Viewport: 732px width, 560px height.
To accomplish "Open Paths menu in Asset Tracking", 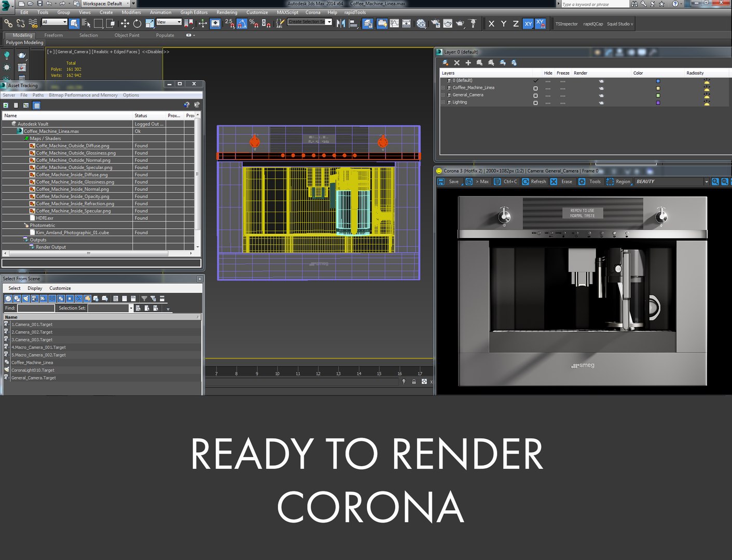I will tap(38, 95).
